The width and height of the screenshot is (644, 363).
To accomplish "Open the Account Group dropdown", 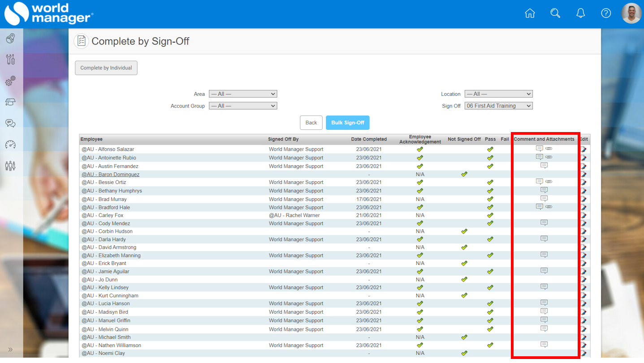I will pos(243,106).
